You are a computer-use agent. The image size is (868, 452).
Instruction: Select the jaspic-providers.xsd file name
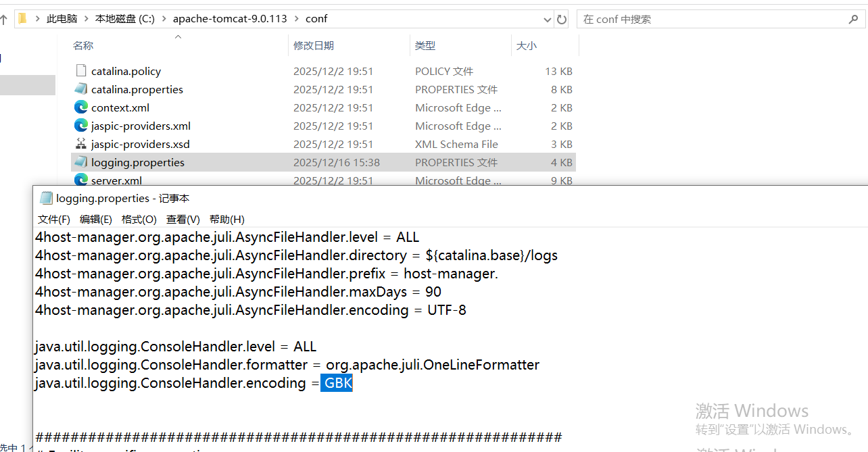(x=141, y=144)
